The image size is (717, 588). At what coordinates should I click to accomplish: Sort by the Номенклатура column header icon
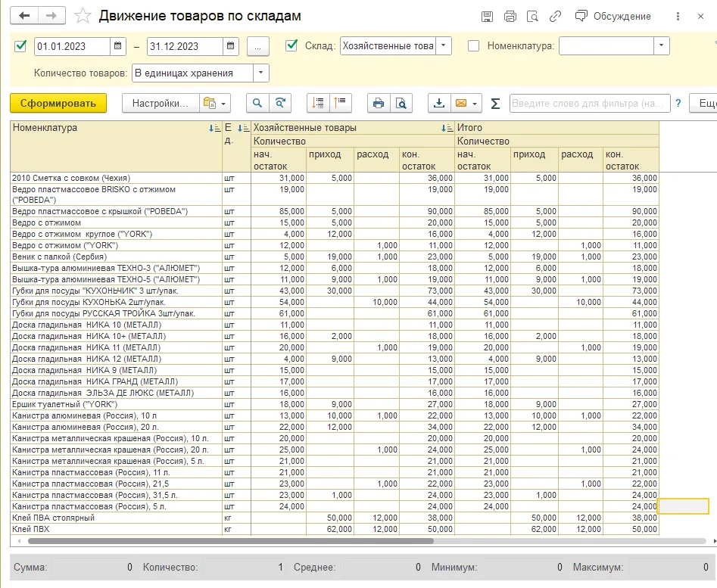(x=214, y=129)
